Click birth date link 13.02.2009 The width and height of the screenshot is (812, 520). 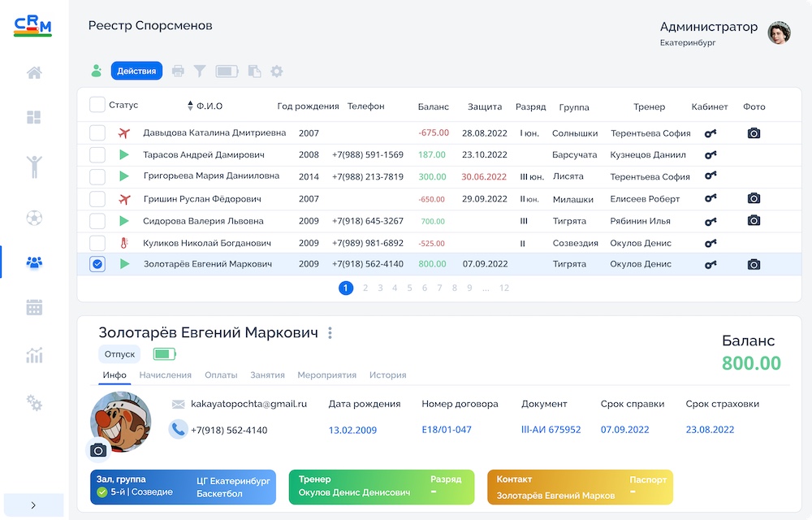pyautogui.click(x=352, y=430)
